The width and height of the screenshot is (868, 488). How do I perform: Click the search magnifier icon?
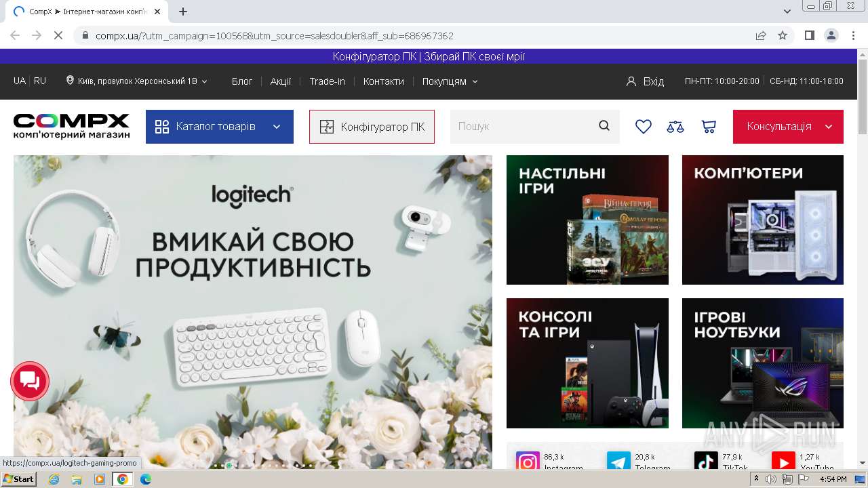[x=604, y=126]
